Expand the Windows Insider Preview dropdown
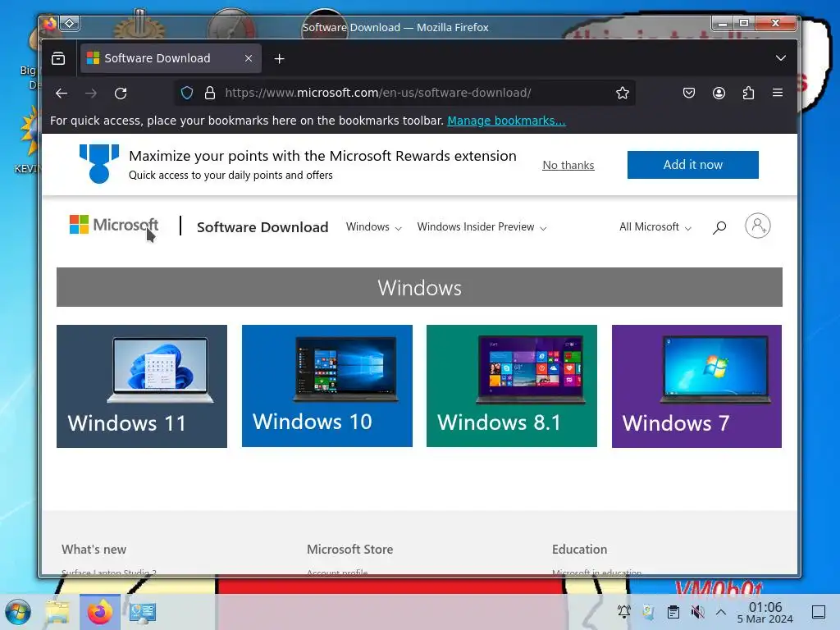This screenshot has height=630, width=840. click(482, 227)
